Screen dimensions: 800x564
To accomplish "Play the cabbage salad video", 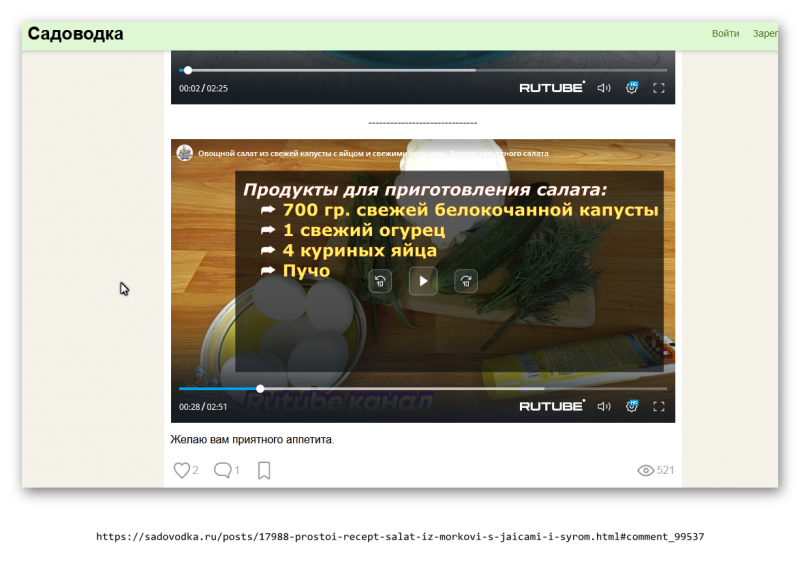I will point(423,281).
